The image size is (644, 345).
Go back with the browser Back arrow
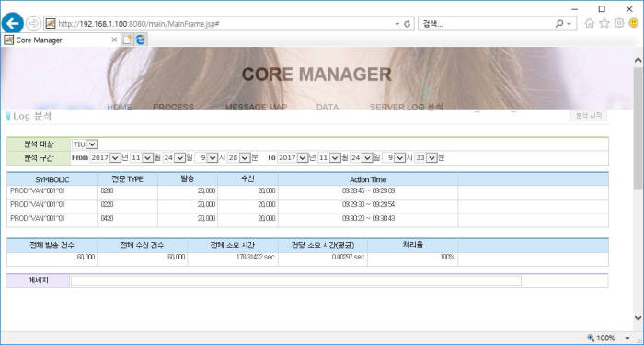tap(13, 23)
